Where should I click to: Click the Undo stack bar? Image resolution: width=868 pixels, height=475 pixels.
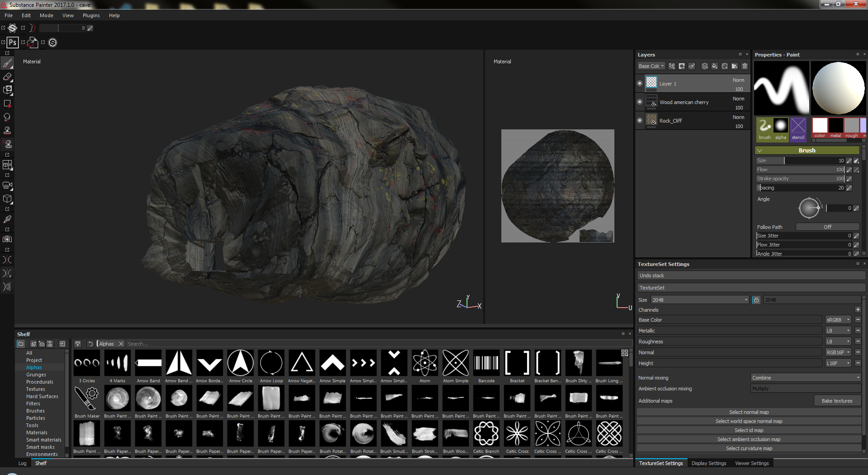750,275
